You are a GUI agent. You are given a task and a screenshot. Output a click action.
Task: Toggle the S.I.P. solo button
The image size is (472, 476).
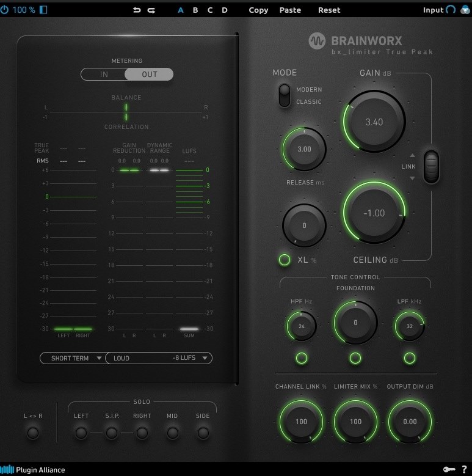[x=112, y=433]
